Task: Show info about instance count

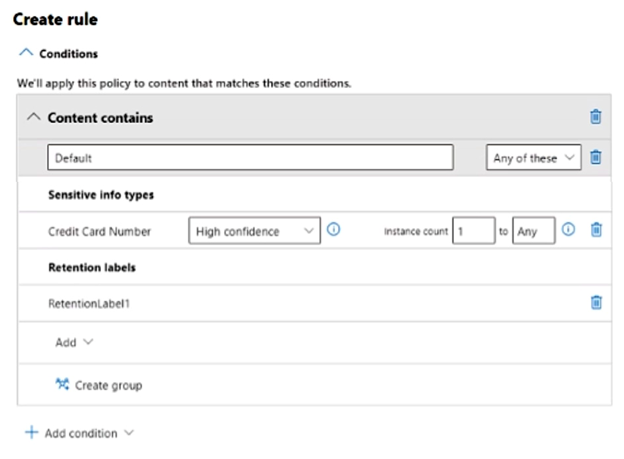Action: tap(568, 230)
